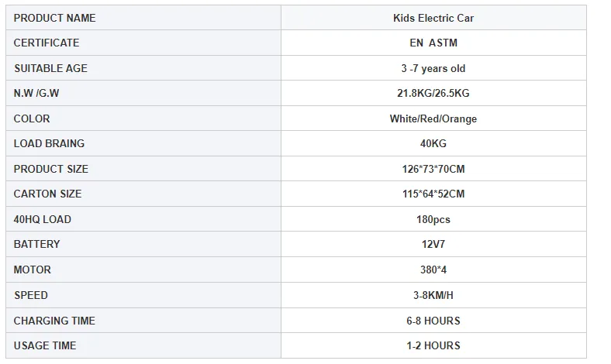Viewport: 611px width, 364px height.
Task: Select the Kids Electric Car value
Action: click(x=433, y=18)
